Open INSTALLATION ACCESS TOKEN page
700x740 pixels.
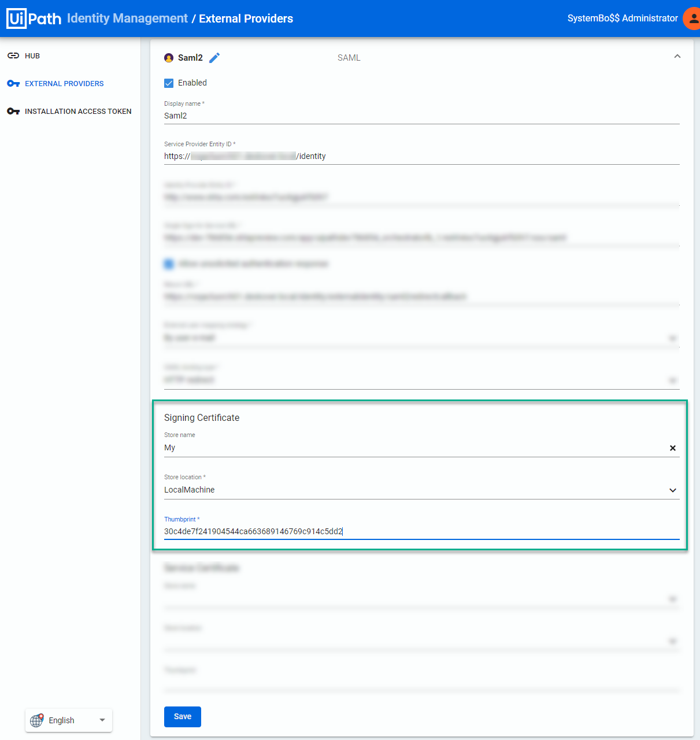78,112
